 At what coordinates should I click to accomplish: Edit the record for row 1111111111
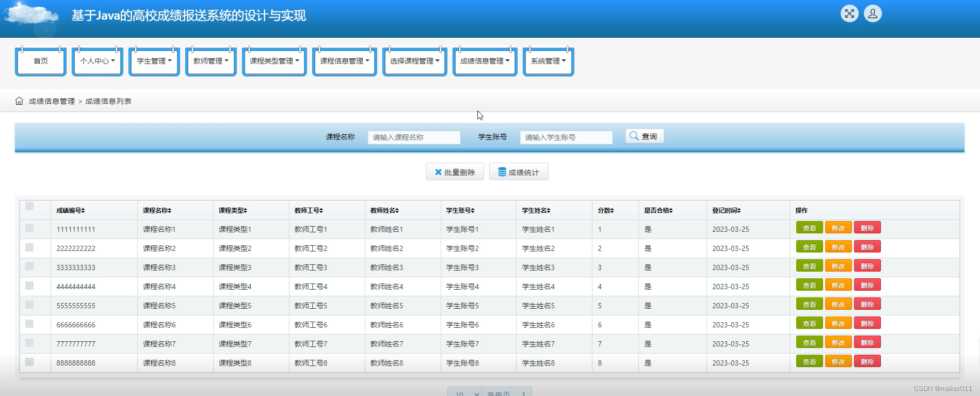click(x=839, y=228)
